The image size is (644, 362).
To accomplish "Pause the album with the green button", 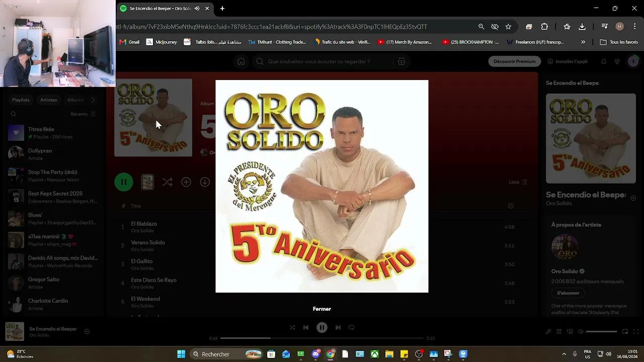I will click(x=124, y=182).
